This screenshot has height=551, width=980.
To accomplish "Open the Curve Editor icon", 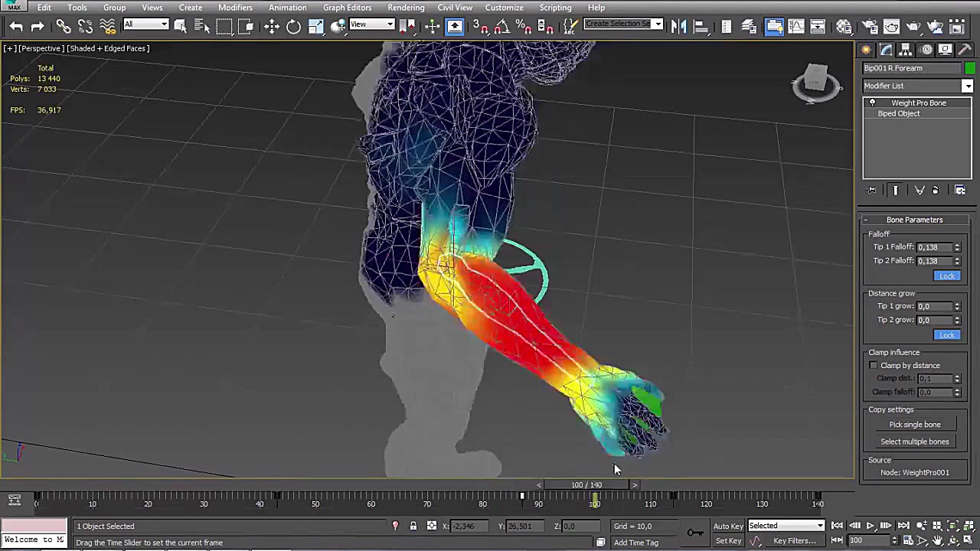I will tap(796, 27).
